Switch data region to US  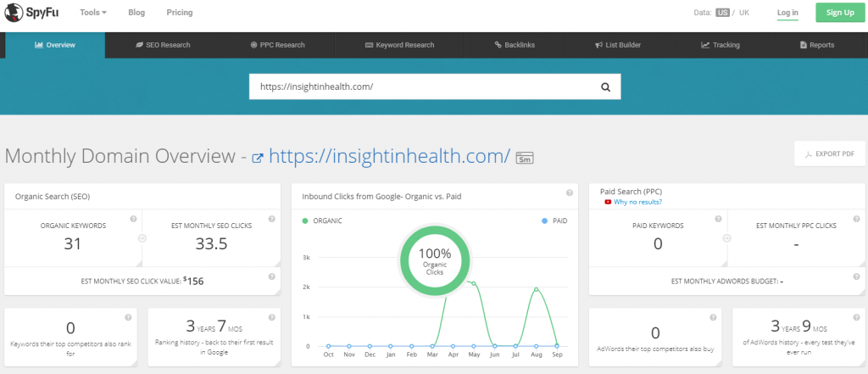click(x=722, y=13)
